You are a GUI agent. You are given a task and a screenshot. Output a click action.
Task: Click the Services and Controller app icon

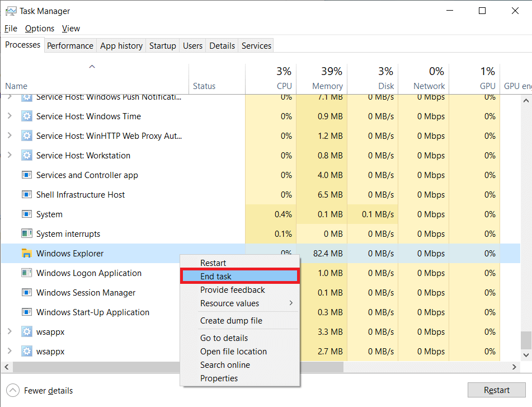point(26,175)
